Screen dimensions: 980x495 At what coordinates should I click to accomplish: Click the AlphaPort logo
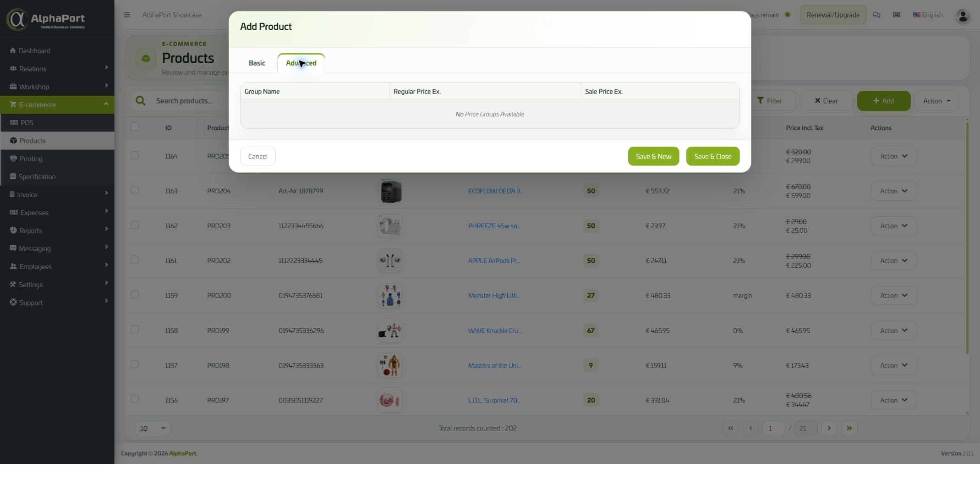(46, 20)
